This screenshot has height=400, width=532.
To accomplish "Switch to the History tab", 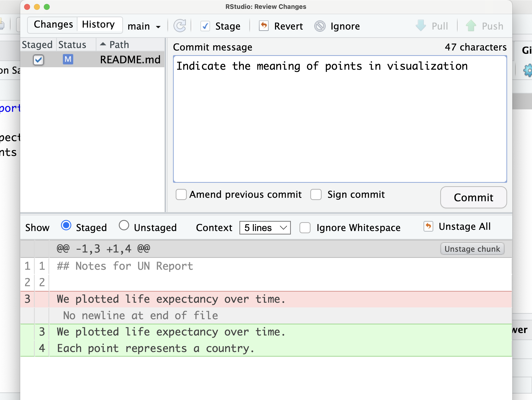I will click(98, 24).
